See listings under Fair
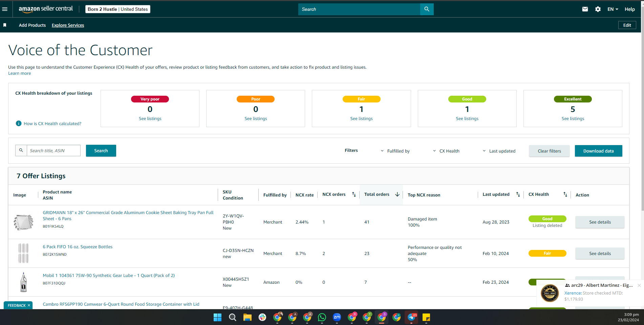The height and width of the screenshot is (325, 644). pyautogui.click(x=361, y=119)
